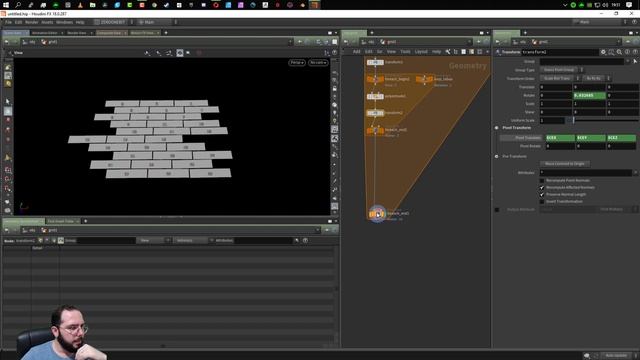The width and height of the screenshot is (640, 360).
Task: Expand the Pre-Transform section
Action: (497, 156)
